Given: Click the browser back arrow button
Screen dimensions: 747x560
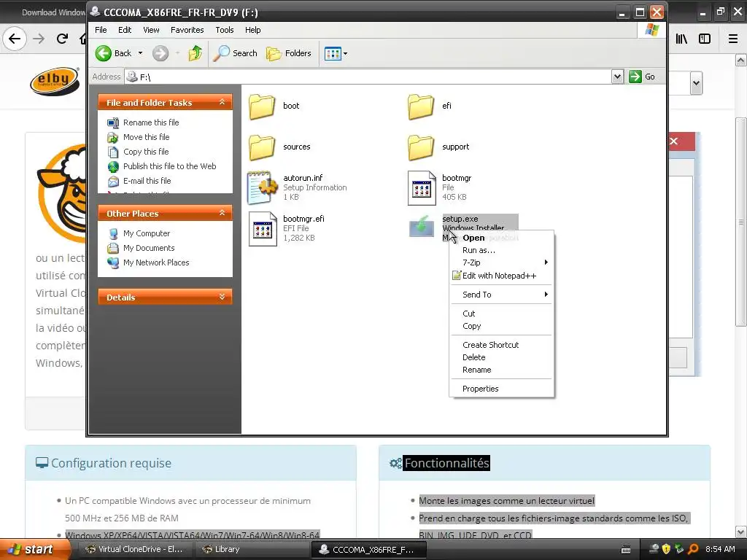Looking at the screenshot, I should point(15,39).
